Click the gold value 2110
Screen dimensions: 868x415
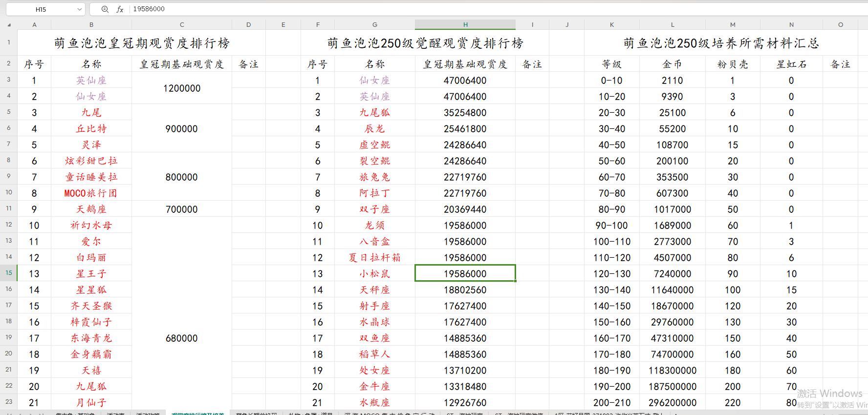(673, 80)
